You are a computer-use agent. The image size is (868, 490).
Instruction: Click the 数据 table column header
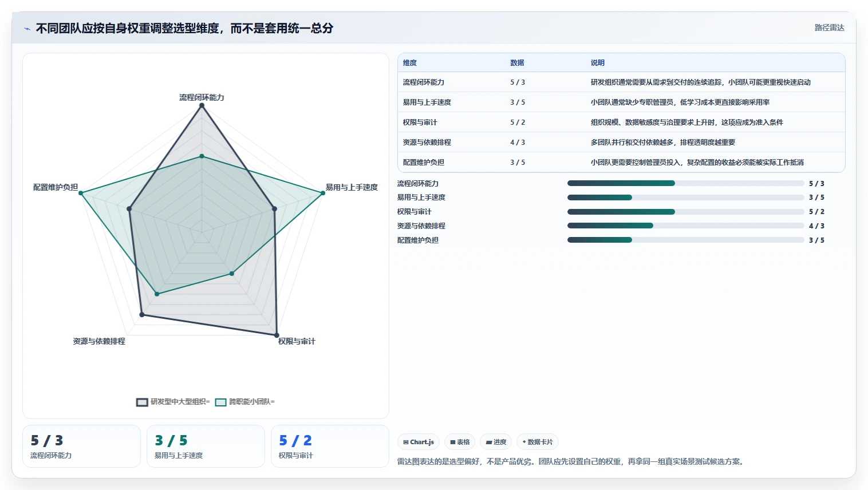tap(517, 63)
